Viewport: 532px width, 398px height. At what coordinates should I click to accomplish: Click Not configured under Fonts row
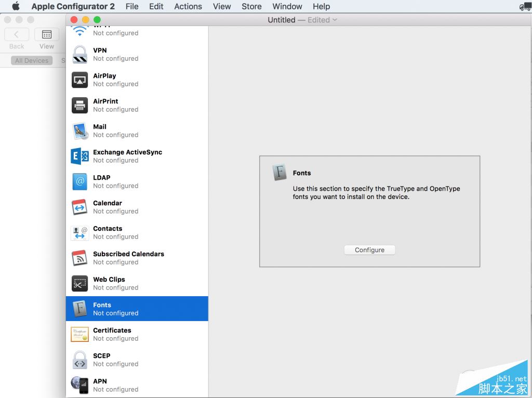[116, 313]
